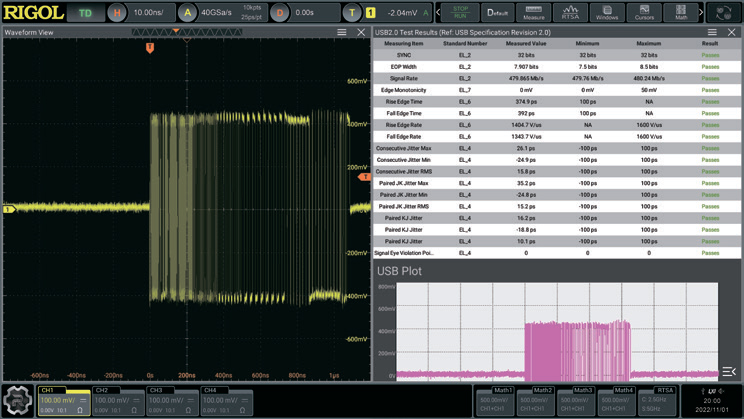Open delay settings via the D icon

click(279, 13)
